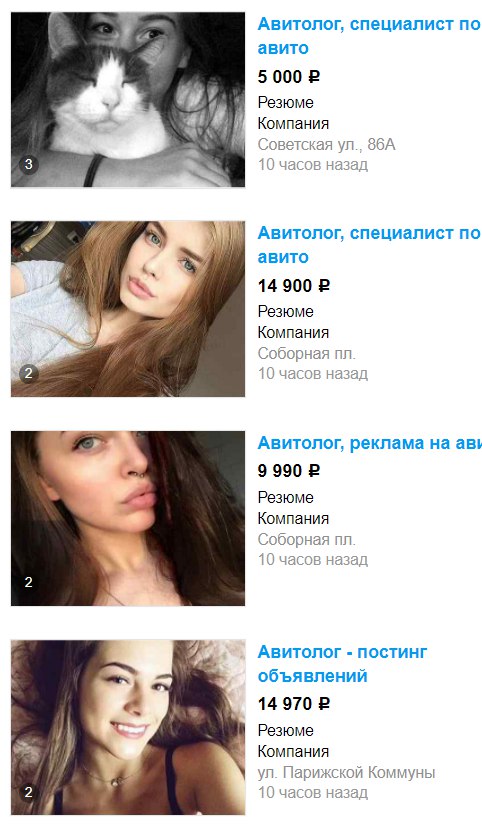This screenshot has height=824, width=482.
Task: Click the 9 990 ₽ price
Action: coord(289,470)
